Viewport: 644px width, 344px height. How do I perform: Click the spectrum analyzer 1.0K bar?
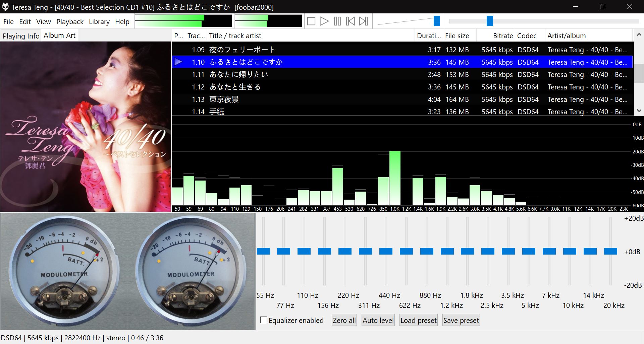(395, 178)
